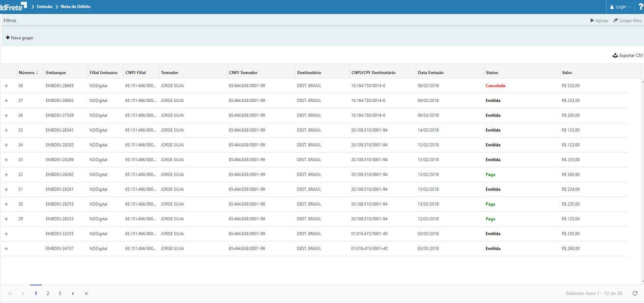Expand row for debit note number 38
644x303 pixels.
[6, 86]
